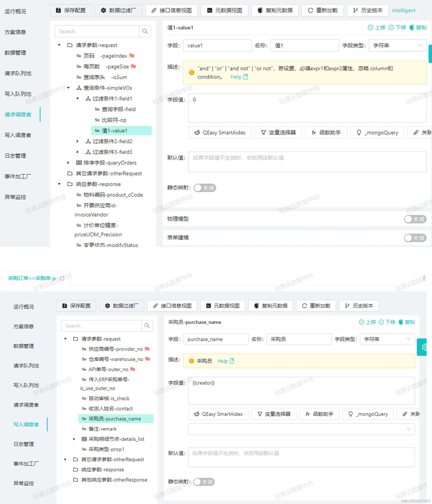Click the 保存配置 save icon
432x504 pixels.
[x=58, y=10]
